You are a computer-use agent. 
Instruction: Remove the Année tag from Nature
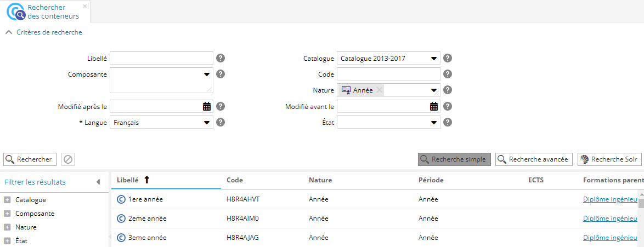pyautogui.click(x=380, y=90)
